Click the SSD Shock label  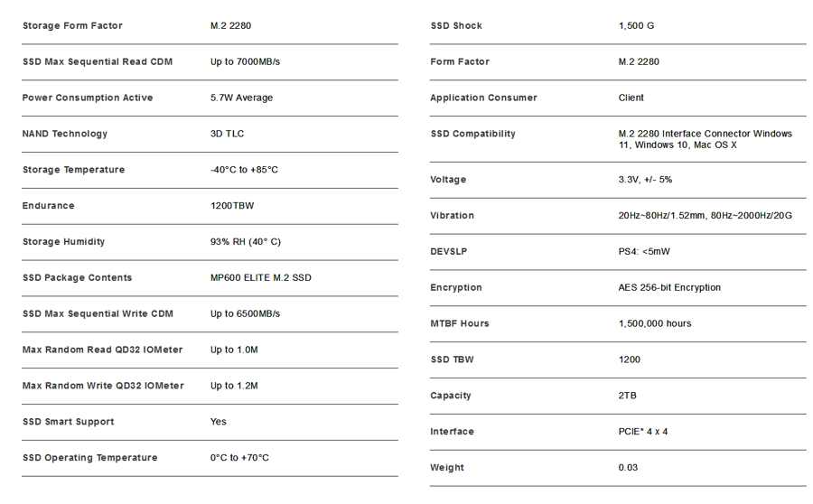[x=456, y=26]
